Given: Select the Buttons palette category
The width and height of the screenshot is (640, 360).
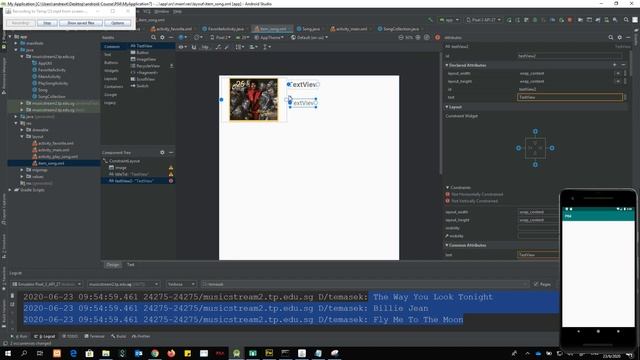Looking at the screenshot, I should [x=111, y=62].
